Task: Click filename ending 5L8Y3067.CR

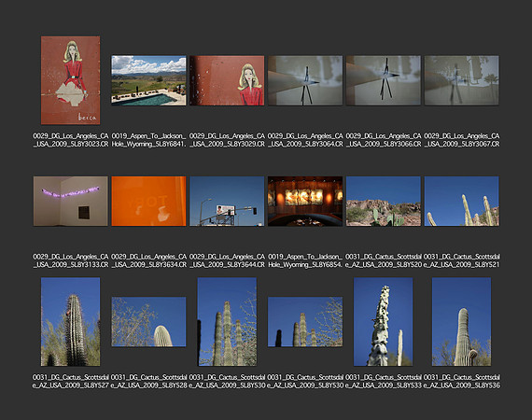Action: (461, 140)
